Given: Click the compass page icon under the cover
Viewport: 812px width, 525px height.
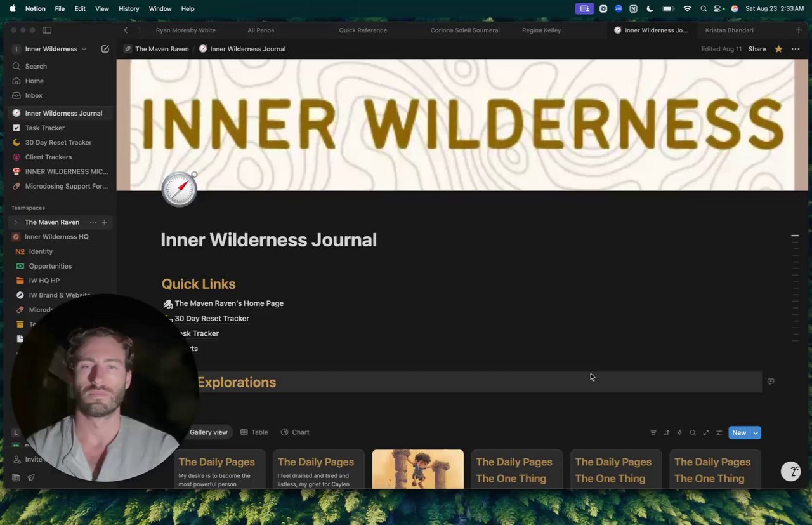Looking at the screenshot, I should click(180, 189).
